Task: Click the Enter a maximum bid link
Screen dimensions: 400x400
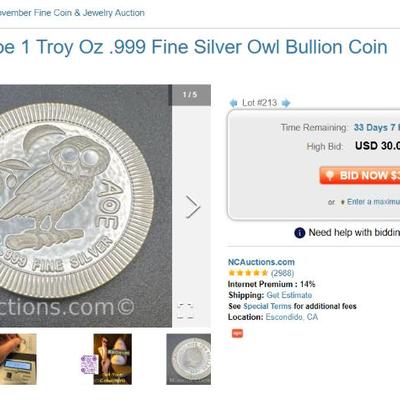Action: point(373,202)
